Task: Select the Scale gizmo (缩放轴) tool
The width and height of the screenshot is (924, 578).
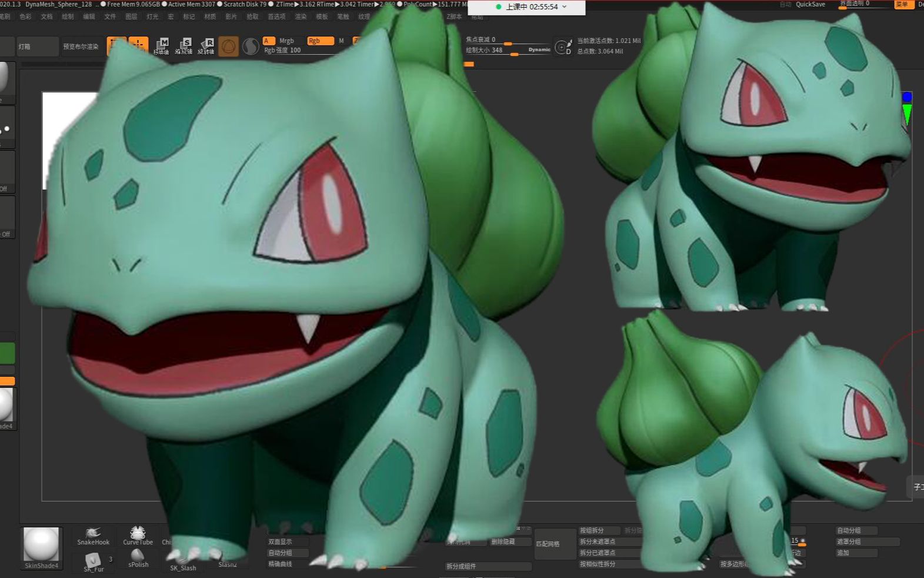Action: 184,46
